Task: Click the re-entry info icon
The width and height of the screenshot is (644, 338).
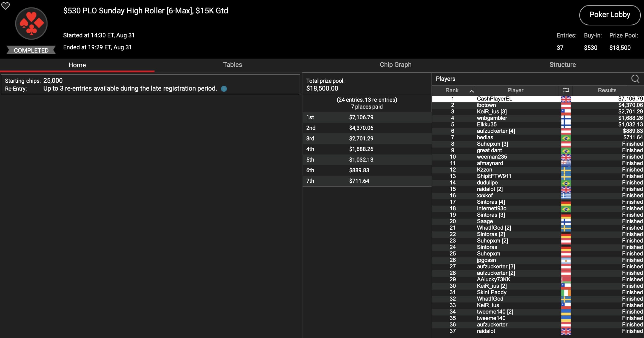Action: pos(224,89)
